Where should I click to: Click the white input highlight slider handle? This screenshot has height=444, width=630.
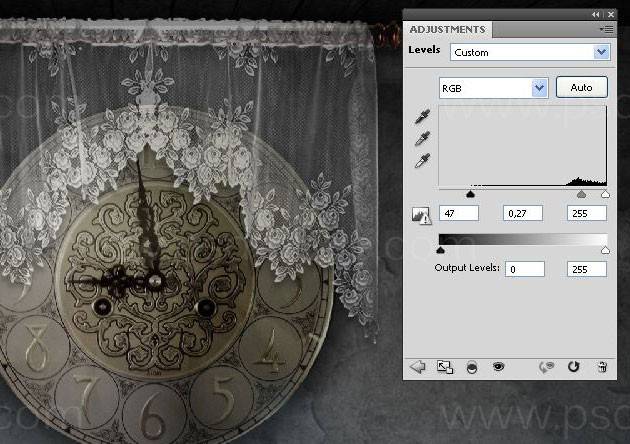(x=605, y=194)
